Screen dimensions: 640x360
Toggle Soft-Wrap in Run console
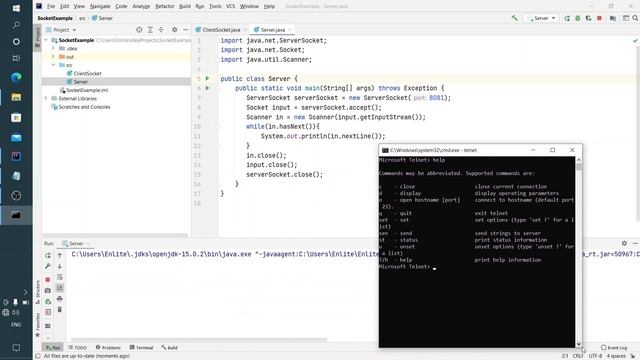pos(60,277)
